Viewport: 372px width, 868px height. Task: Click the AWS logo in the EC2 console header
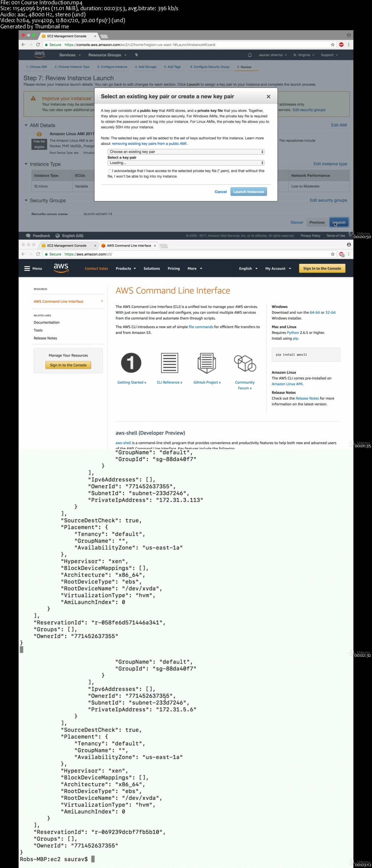pyautogui.click(x=40, y=55)
